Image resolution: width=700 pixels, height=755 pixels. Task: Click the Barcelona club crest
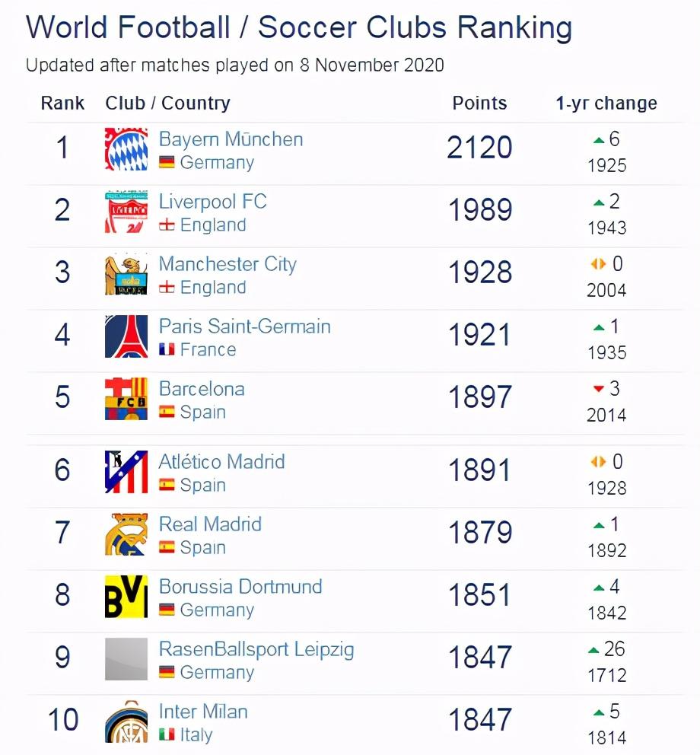(x=126, y=399)
